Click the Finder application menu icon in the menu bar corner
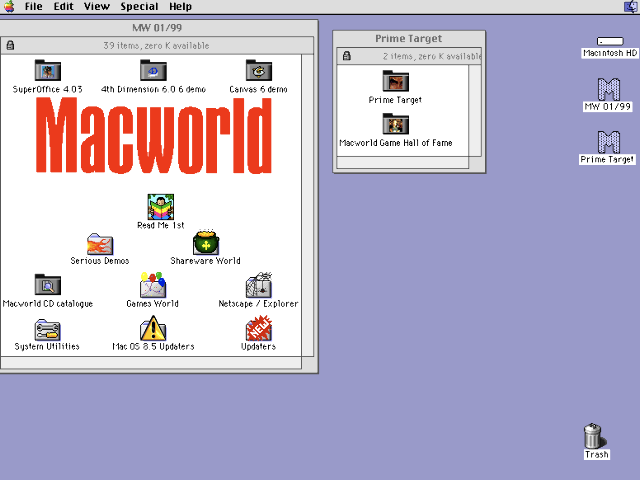Screen dimensions: 640x480 tap(631, 7)
